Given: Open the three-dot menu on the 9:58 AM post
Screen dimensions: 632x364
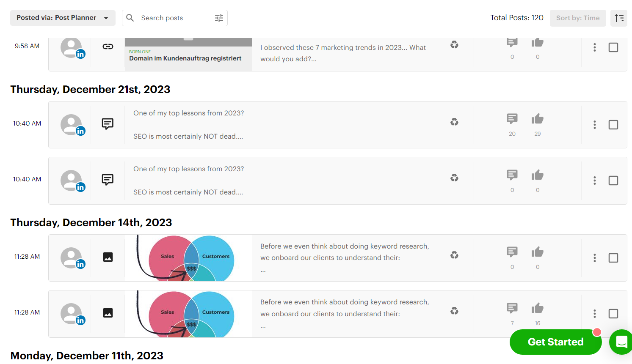Looking at the screenshot, I should 594,47.
